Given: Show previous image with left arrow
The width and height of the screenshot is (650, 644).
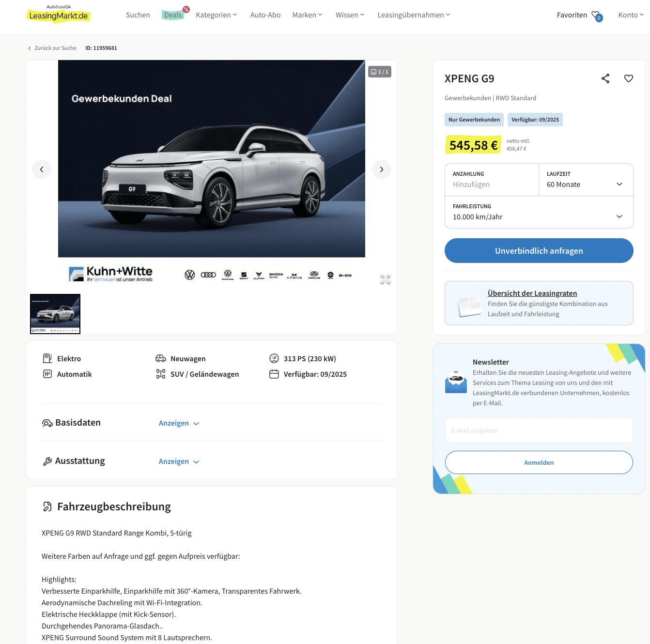Looking at the screenshot, I should pyautogui.click(x=42, y=169).
